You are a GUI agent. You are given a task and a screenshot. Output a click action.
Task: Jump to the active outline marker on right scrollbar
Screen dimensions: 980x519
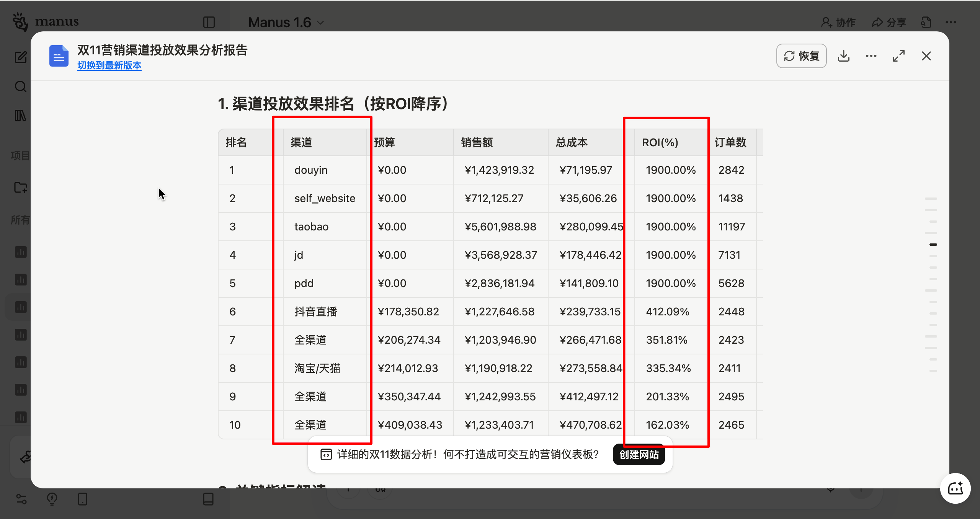tap(933, 245)
